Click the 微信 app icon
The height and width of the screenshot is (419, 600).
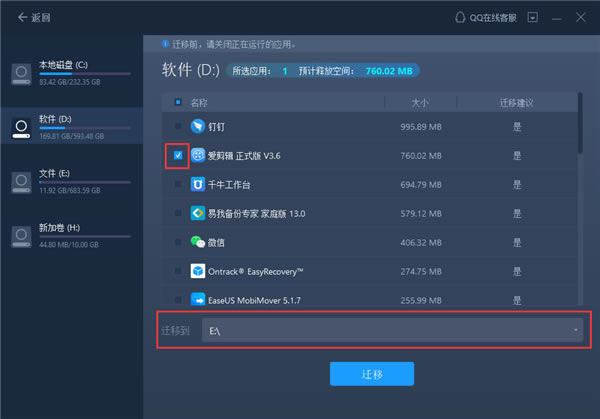[x=198, y=242]
